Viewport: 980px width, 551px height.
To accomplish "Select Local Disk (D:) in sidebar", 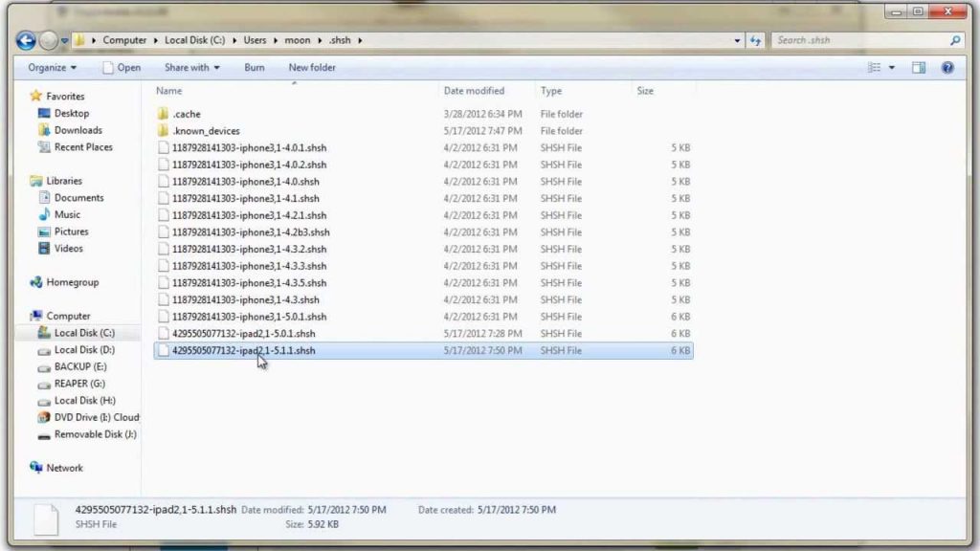I will (83, 350).
